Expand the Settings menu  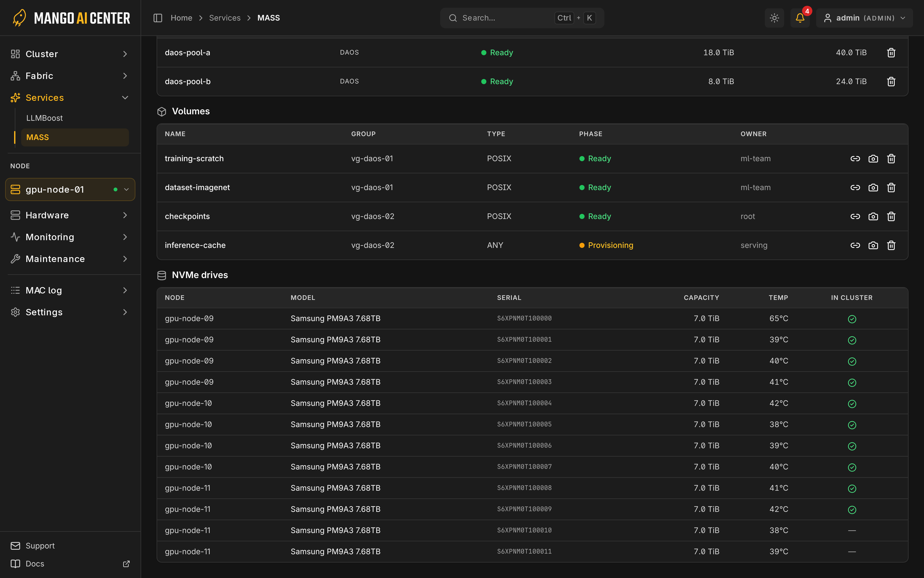70,312
